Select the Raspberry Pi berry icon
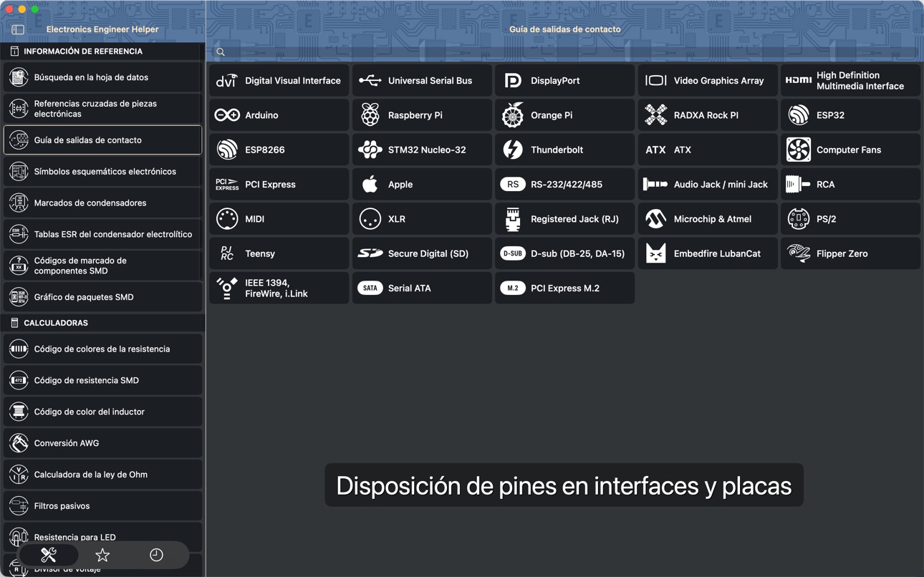This screenshot has height=577, width=924. tap(370, 115)
